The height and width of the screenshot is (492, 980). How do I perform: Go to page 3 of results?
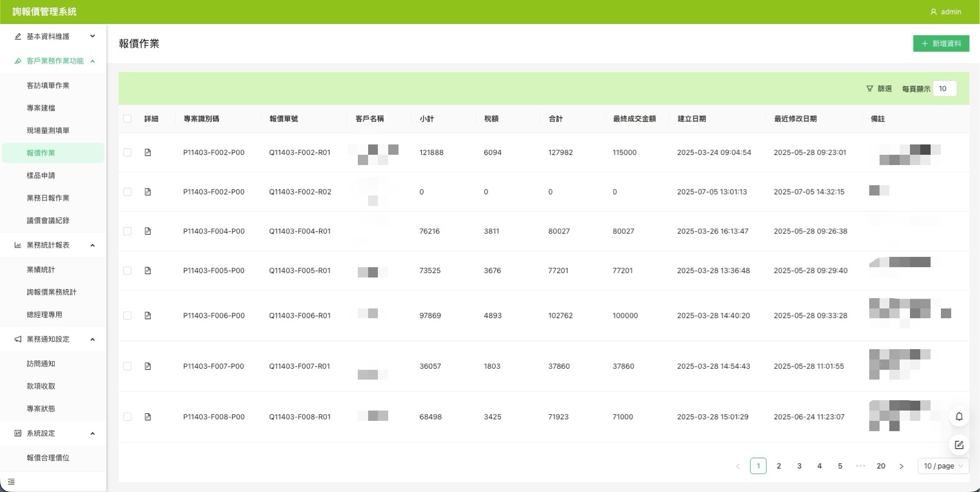pyautogui.click(x=799, y=466)
